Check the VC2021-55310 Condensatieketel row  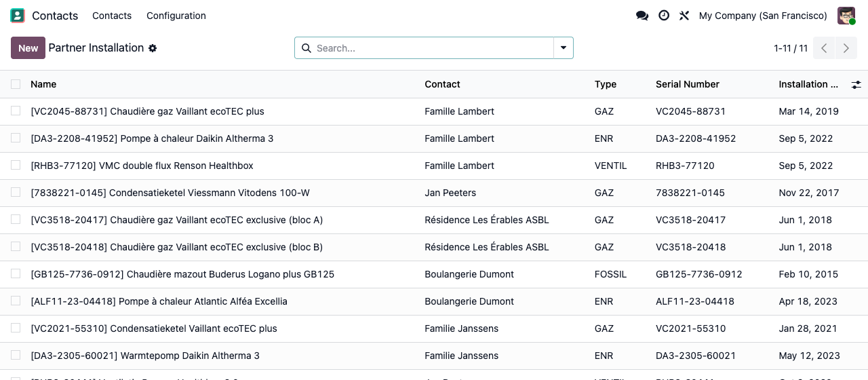point(16,328)
